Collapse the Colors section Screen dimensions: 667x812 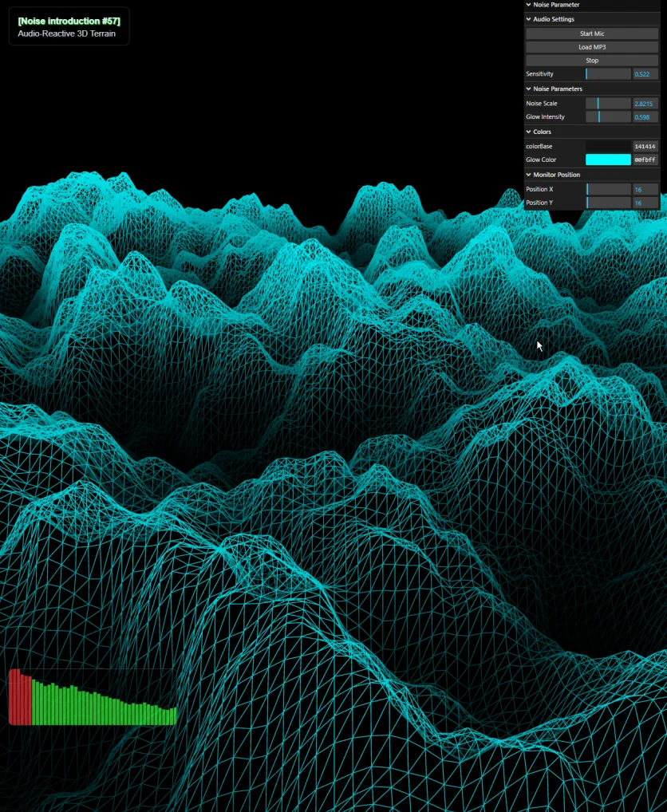point(542,132)
